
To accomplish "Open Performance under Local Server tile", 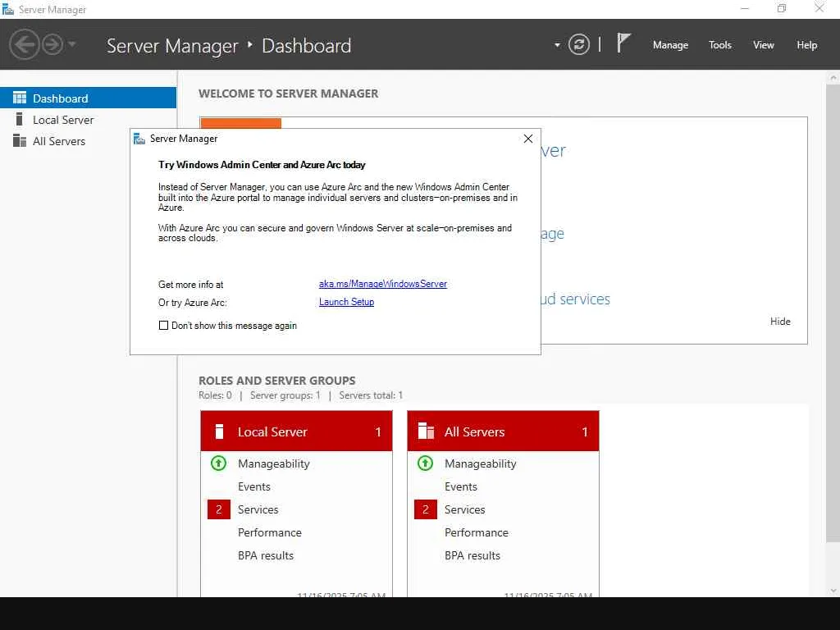I will [269, 532].
